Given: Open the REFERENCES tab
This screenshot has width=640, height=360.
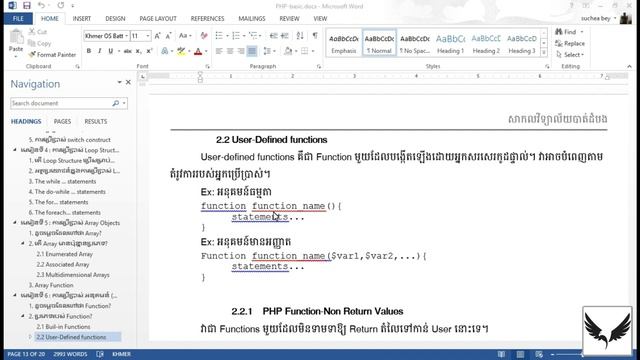Looking at the screenshot, I should pos(207,19).
